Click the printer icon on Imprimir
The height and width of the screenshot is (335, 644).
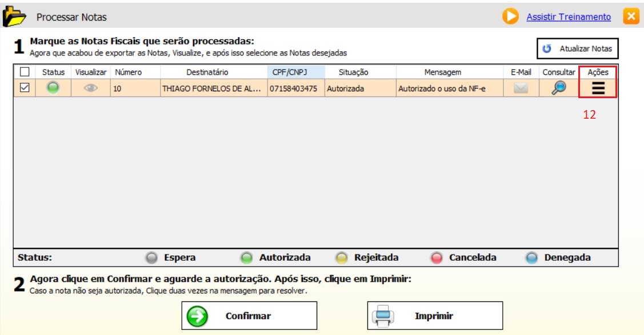pos(383,316)
